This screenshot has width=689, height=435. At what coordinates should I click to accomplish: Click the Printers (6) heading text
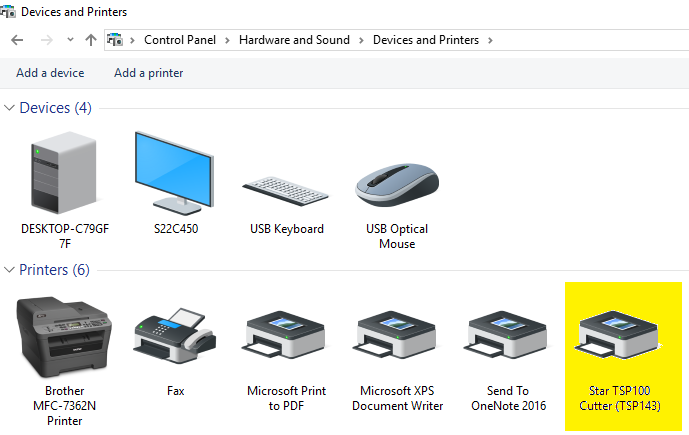click(54, 270)
